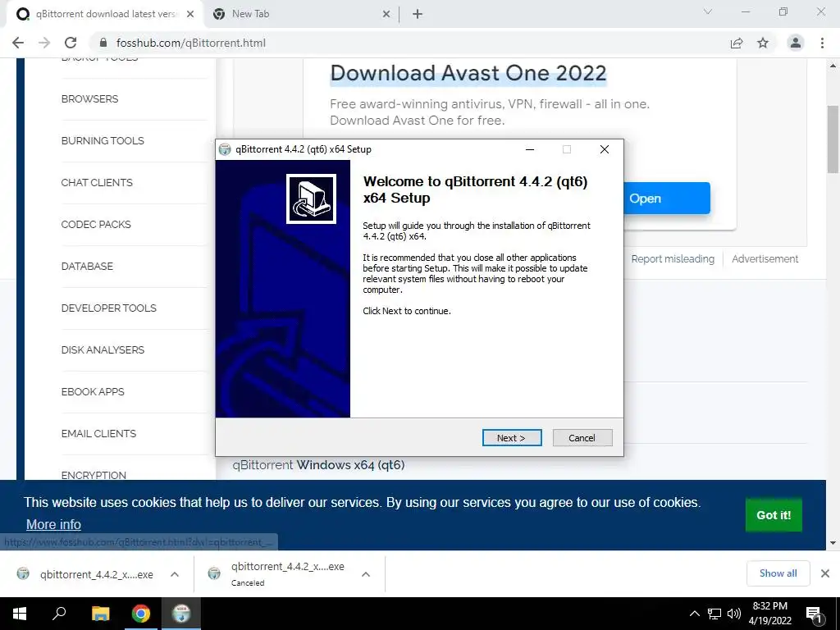Accept cookies with Got it! button
Screen dimensions: 840x630
click(774, 515)
